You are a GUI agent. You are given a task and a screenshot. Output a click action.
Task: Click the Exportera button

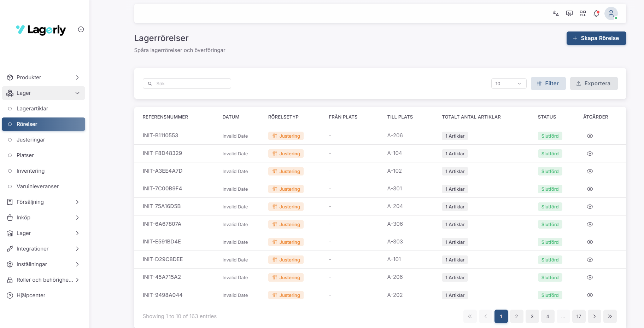pos(593,84)
